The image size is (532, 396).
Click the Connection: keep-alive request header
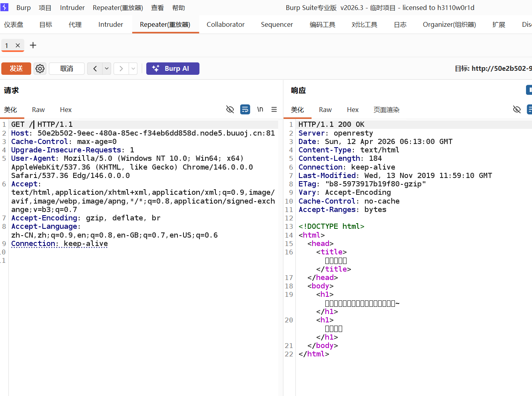click(x=60, y=244)
